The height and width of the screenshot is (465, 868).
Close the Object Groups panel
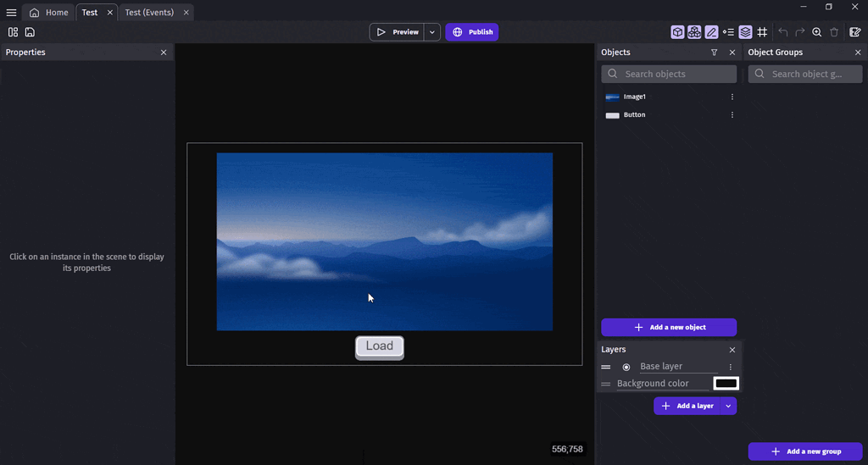(x=858, y=53)
